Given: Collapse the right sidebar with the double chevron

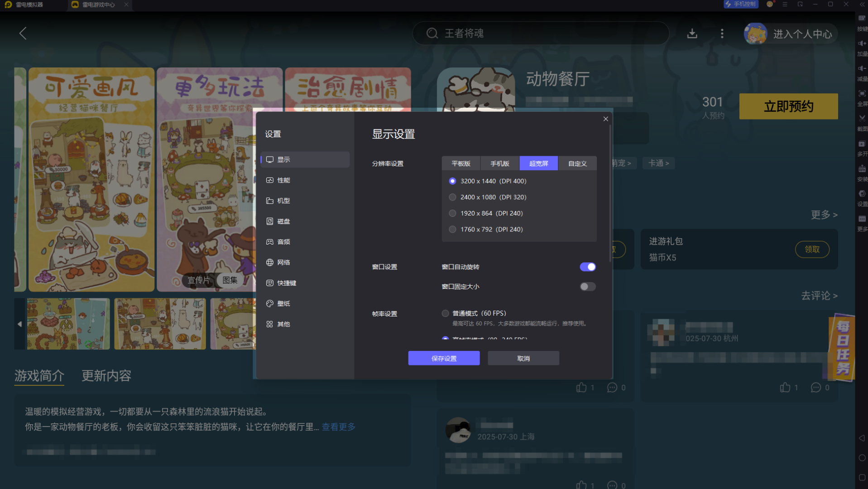Looking at the screenshot, I should pos(862,4).
